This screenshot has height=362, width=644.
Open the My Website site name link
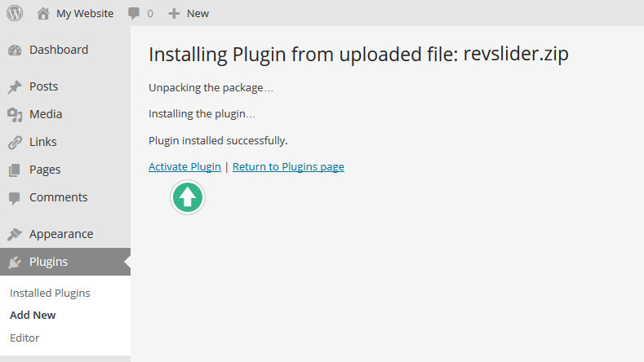[x=85, y=13]
